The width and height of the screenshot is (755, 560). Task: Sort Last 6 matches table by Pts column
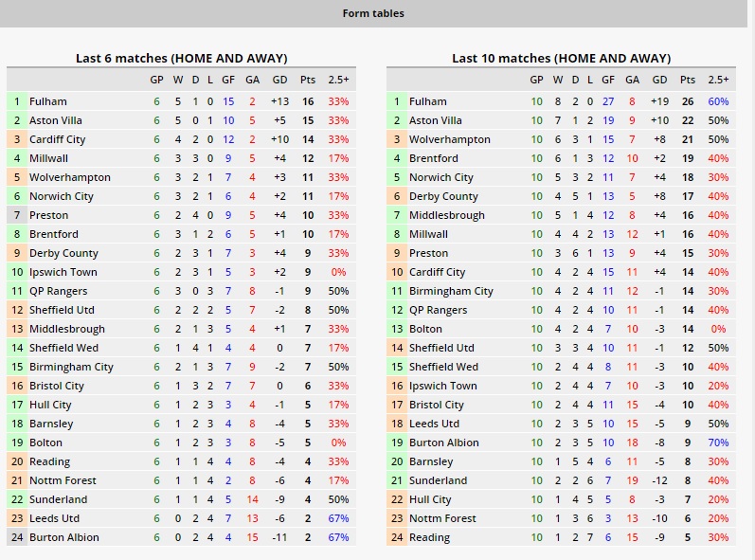coord(308,80)
